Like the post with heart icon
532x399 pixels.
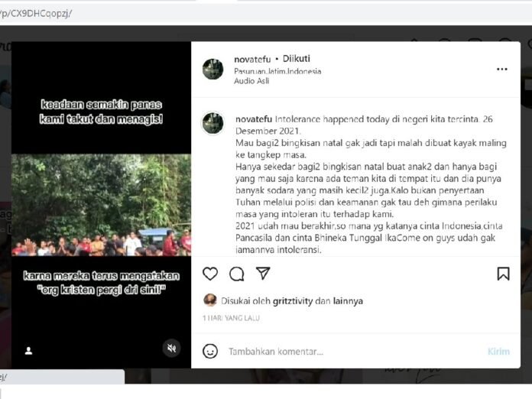coord(210,274)
